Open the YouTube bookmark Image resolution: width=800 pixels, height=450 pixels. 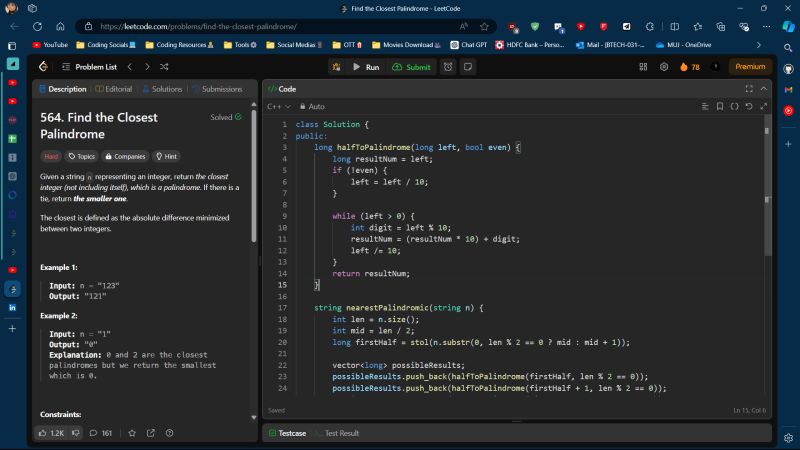pyautogui.click(x=50, y=45)
